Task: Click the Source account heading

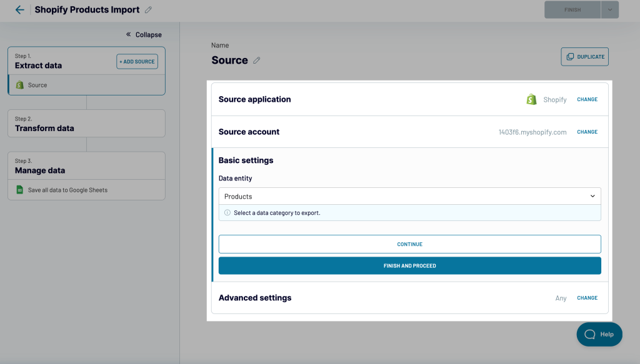Action: (x=249, y=132)
